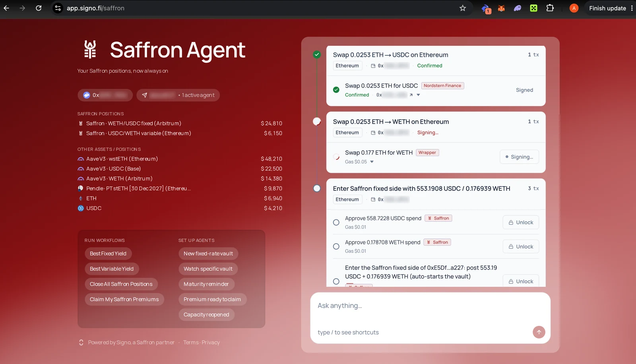Open the site information icon beside URL
636x364 pixels.
58,8
